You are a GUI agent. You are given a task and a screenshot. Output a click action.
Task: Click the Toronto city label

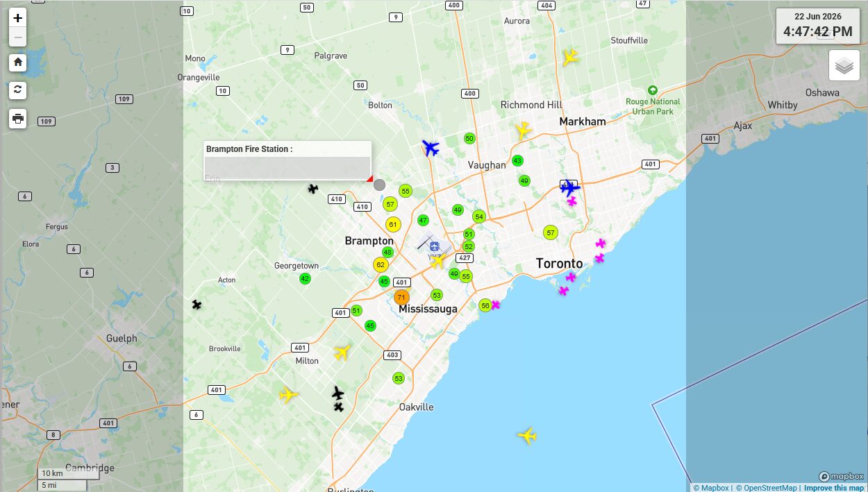pos(560,264)
